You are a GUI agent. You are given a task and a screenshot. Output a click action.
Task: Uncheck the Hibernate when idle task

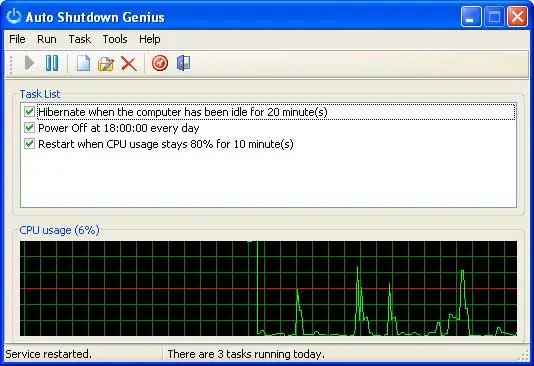(29, 112)
